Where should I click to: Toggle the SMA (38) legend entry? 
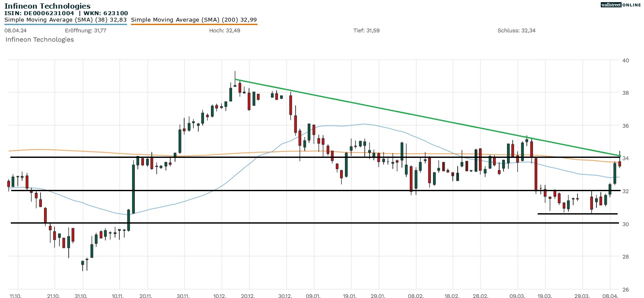pyautogui.click(x=65, y=20)
